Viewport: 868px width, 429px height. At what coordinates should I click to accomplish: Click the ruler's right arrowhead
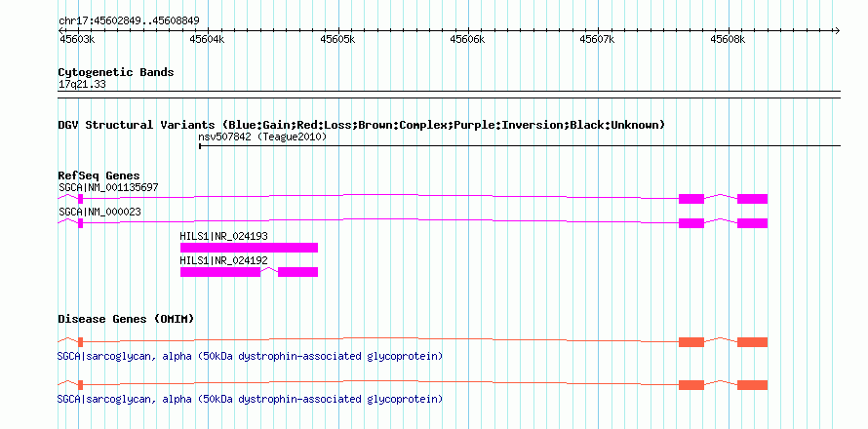(x=837, y=30)
